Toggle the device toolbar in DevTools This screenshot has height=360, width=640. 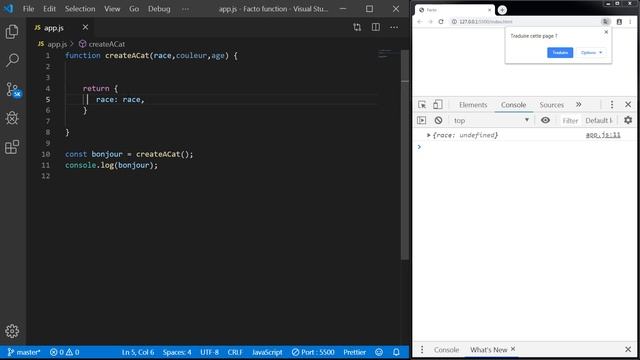pyautogui.click(x=437, y=104)
